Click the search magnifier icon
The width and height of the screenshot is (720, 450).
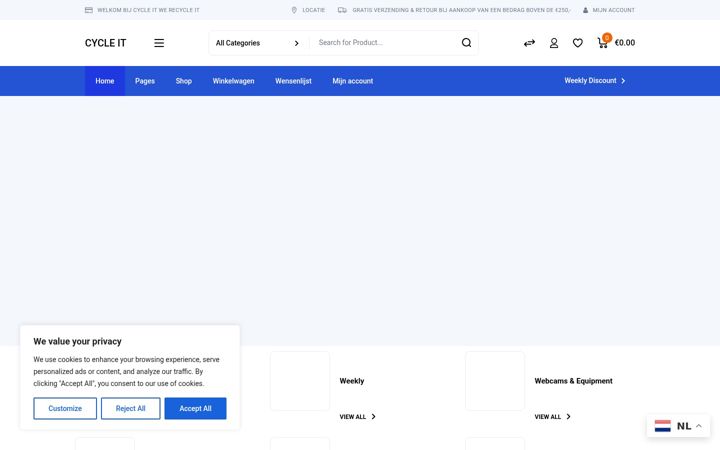pyautogui.click(x=466, y=43)
